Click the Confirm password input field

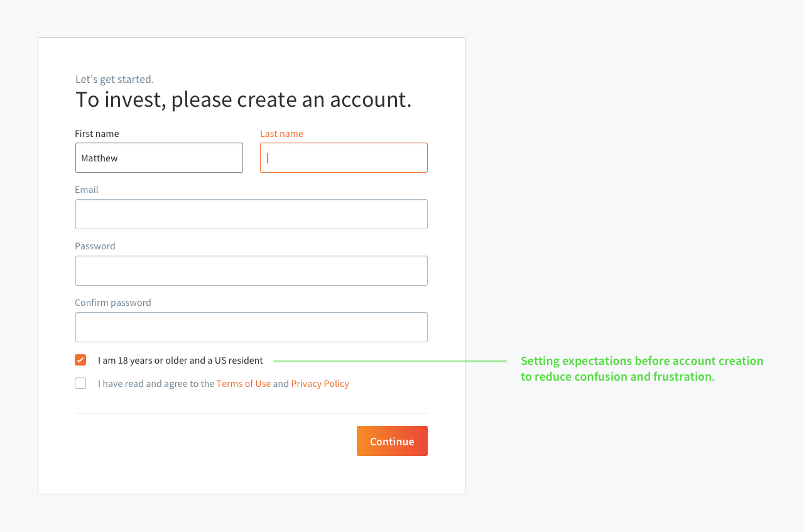[x=251, y=327]
